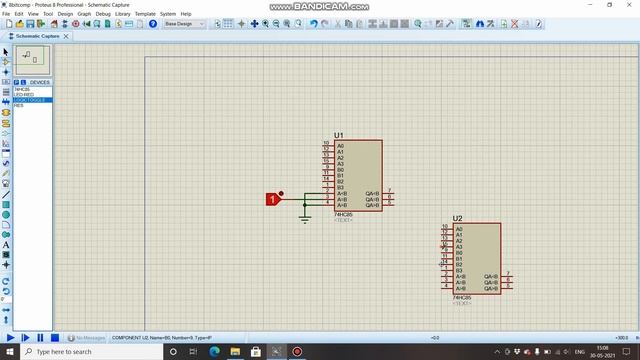The height and width of the screenshot is (360, 640).
Task: Click the Rotate Anti-clockwise icon
Action: coord(6,291)
